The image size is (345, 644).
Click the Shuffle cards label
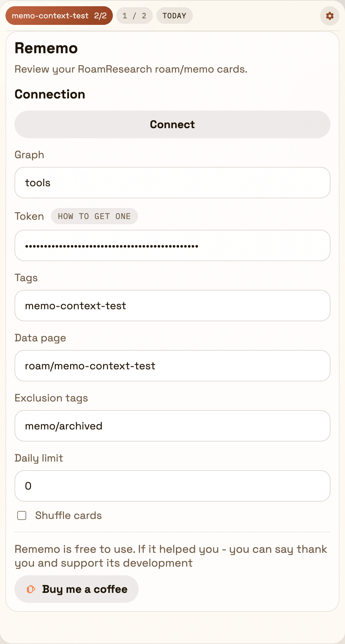coord(68,515)
